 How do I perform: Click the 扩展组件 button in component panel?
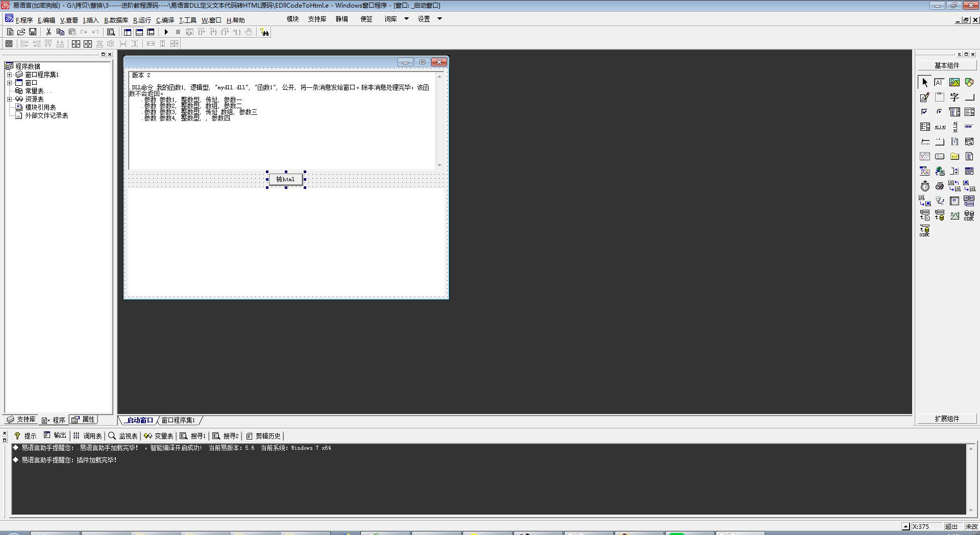pos(947,419)
